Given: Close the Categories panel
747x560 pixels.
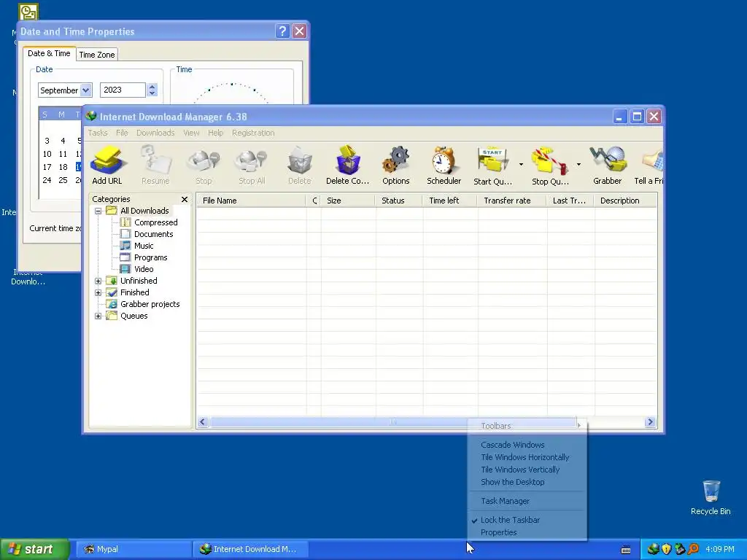Looking at the screenshot, I should pyautogui.click(x=185, y=199).
